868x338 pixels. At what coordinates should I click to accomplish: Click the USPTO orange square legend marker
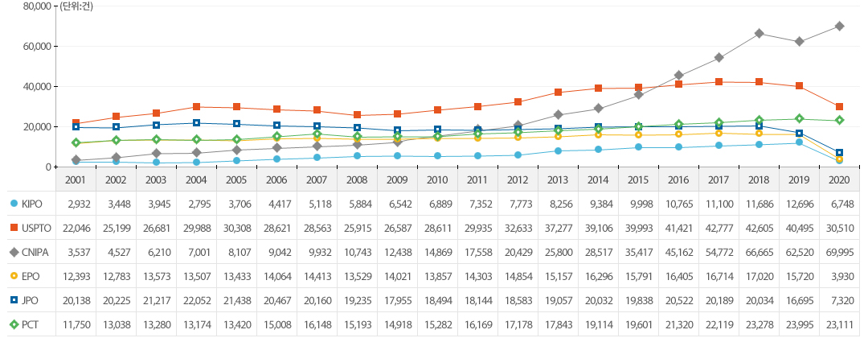coord(13,229)
